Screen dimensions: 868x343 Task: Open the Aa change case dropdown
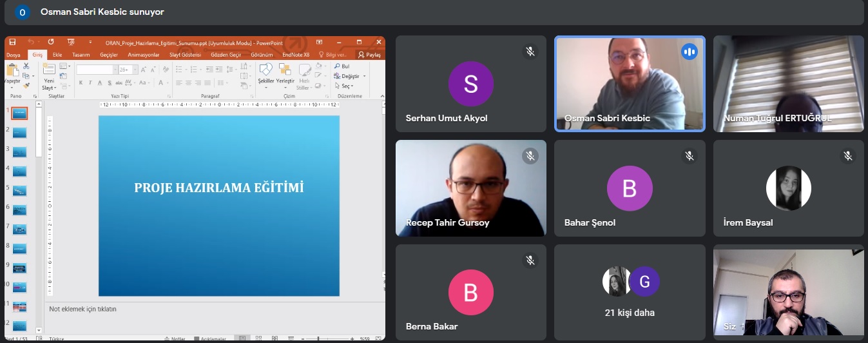[144, 83]
